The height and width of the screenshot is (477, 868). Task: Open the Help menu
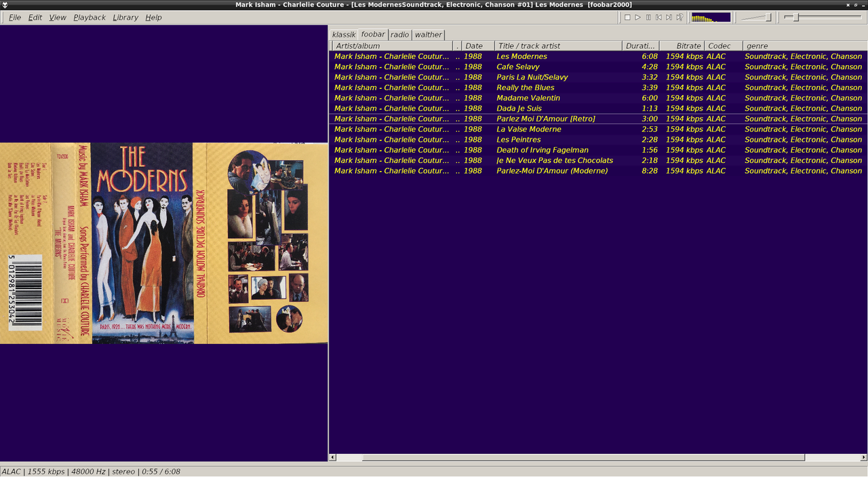coord(153,17)
